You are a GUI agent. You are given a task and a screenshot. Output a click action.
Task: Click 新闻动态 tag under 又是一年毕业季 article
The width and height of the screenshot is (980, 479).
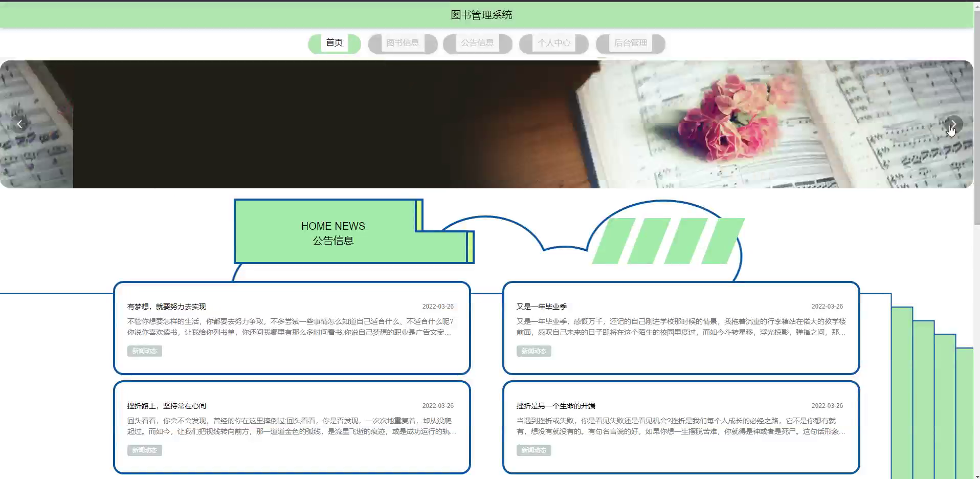coord(534,351)
